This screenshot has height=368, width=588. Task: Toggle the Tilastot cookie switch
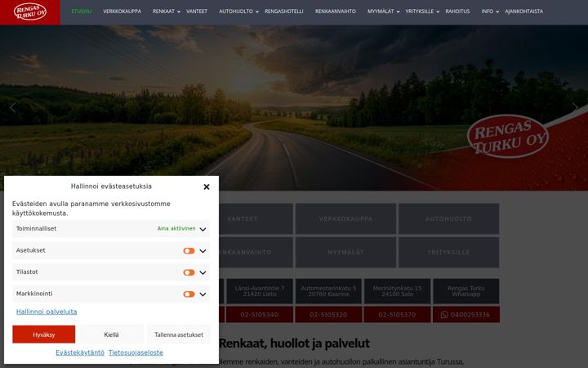point(189,272)
